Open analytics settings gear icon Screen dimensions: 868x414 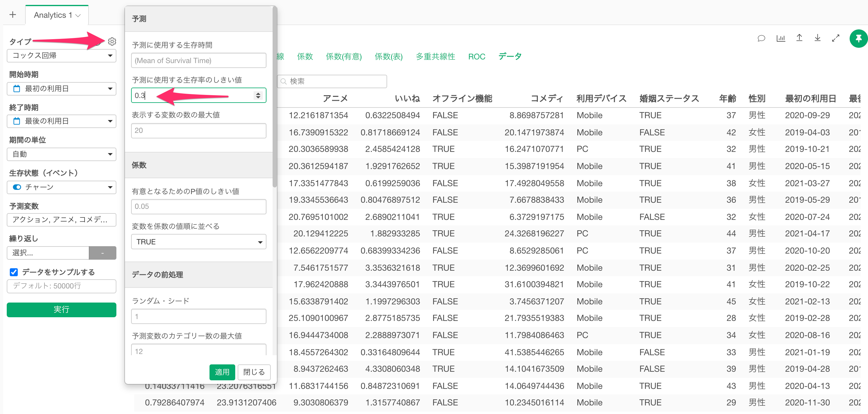click(x=112, y=41)
